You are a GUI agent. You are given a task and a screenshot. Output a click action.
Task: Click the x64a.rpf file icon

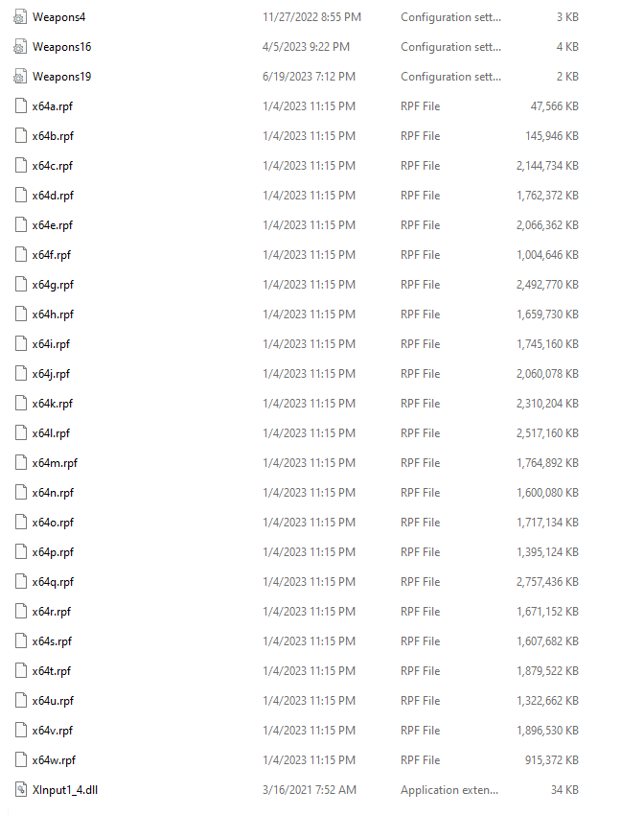[x=21, y=106]
